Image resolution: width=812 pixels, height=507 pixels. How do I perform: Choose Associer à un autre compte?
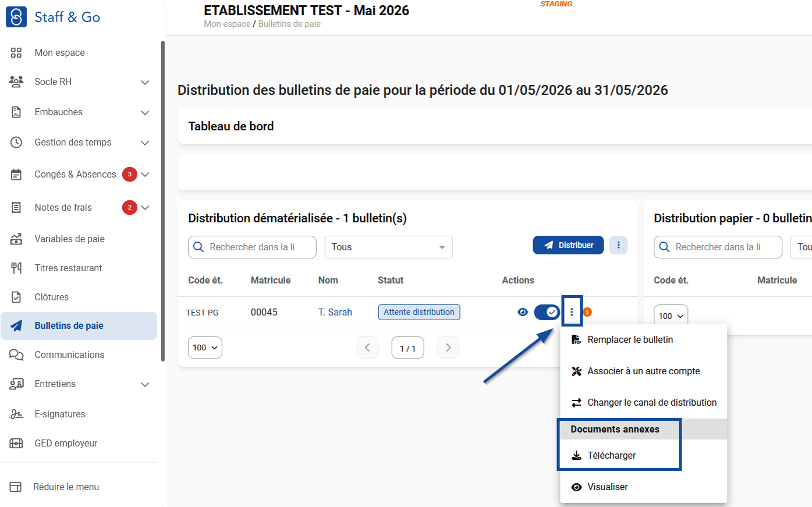pos(643,371)
